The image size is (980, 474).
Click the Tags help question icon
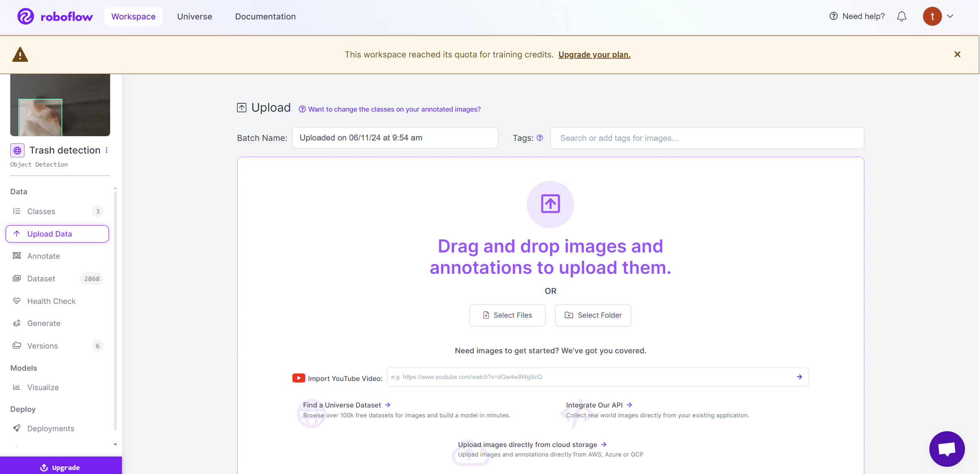(540, 138)
